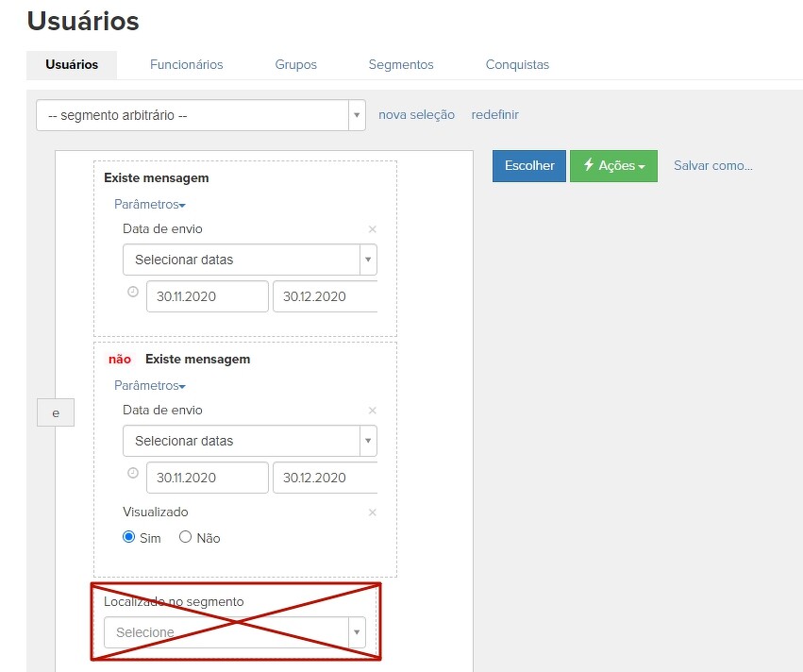Open the segmento arbitrário dropdown
The width and height of the screenshot is (803, 672).
coord(200,115)
